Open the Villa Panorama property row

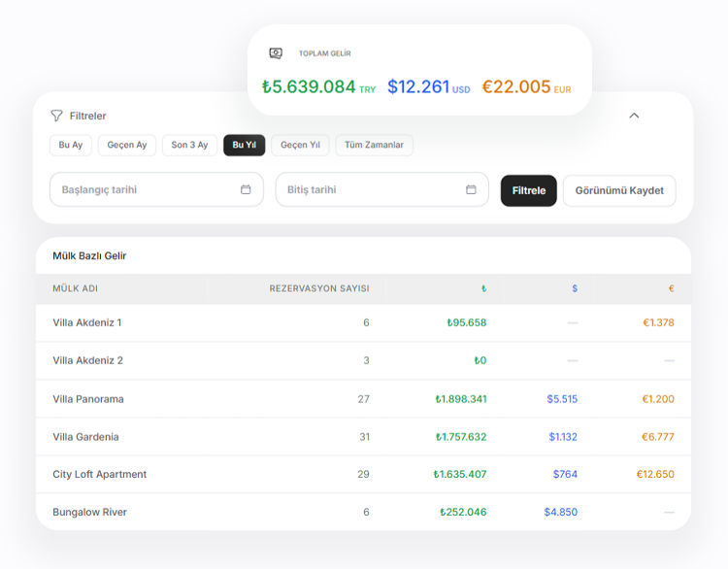pyautogui.click(x=363, y=399)
